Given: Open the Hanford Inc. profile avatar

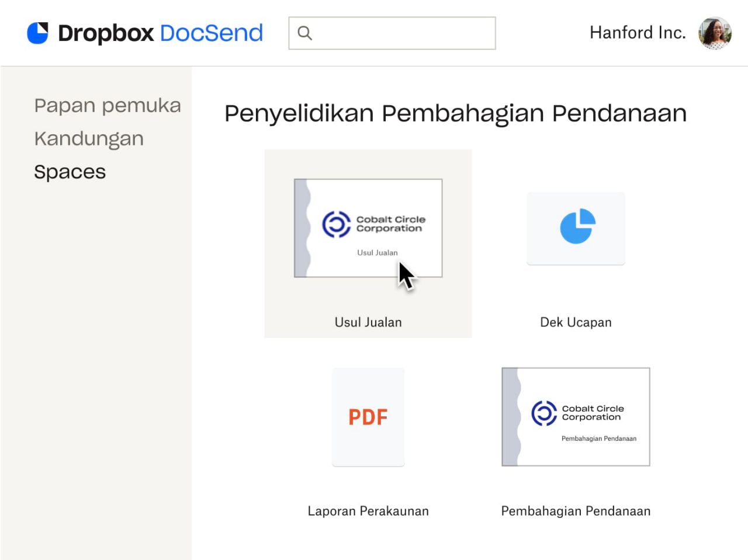Looking at the screenshot, I should [715, 33].
